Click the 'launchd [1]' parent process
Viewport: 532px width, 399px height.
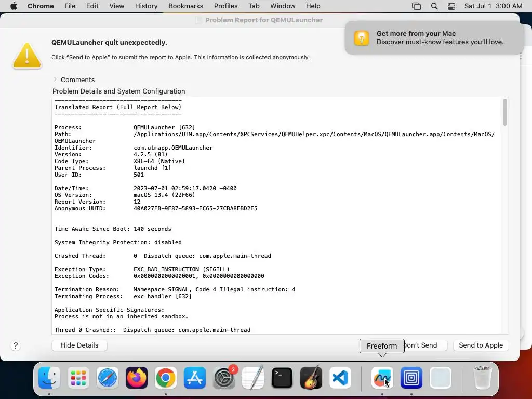coord(152,168)
